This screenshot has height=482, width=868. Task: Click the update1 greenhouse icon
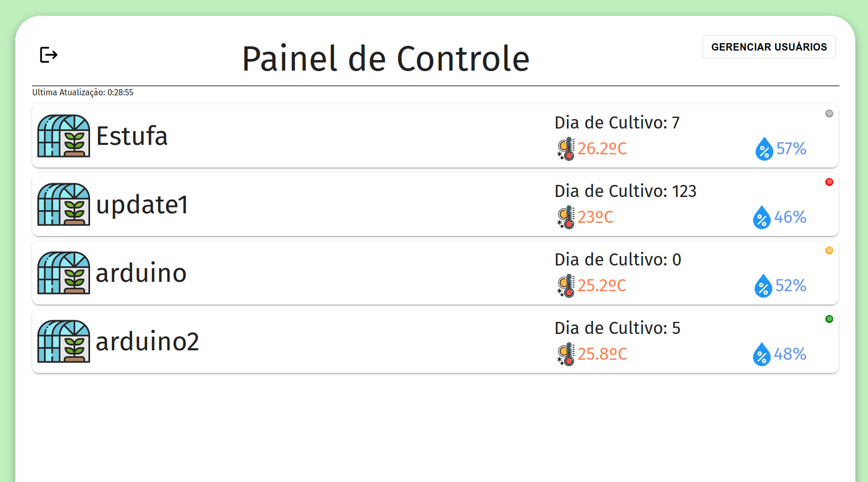click(64, 204)
